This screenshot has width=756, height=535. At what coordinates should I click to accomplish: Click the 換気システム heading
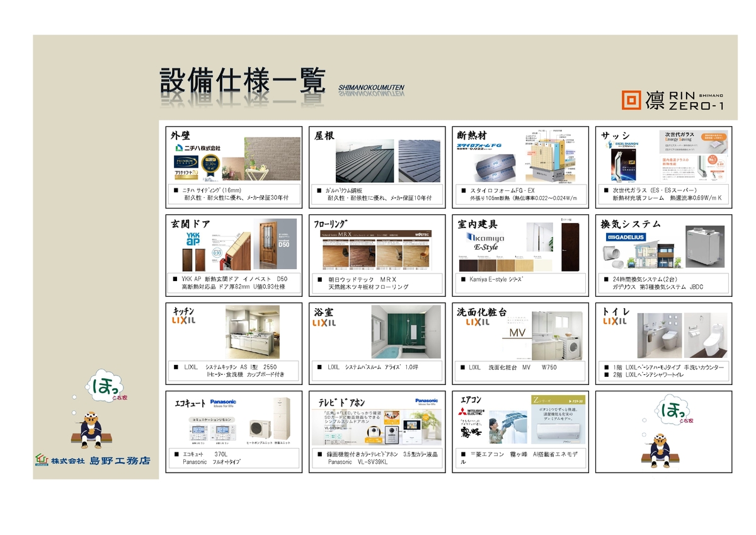point(631,224)
